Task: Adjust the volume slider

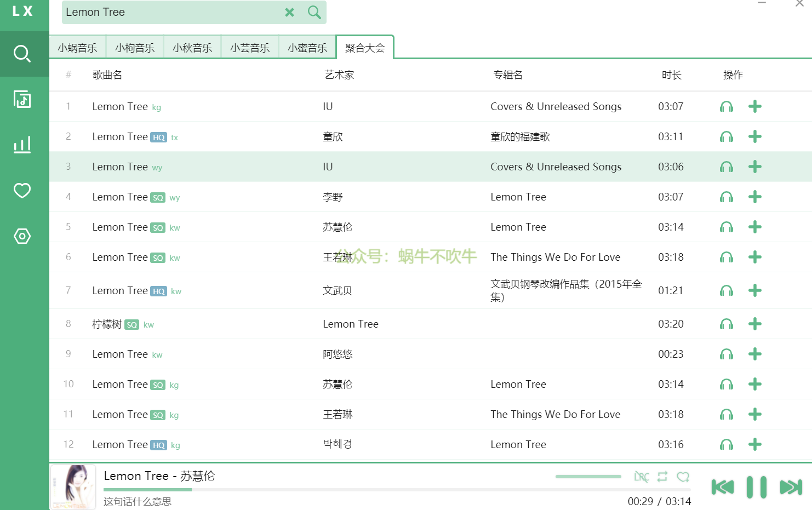Action: click(588, 477)
